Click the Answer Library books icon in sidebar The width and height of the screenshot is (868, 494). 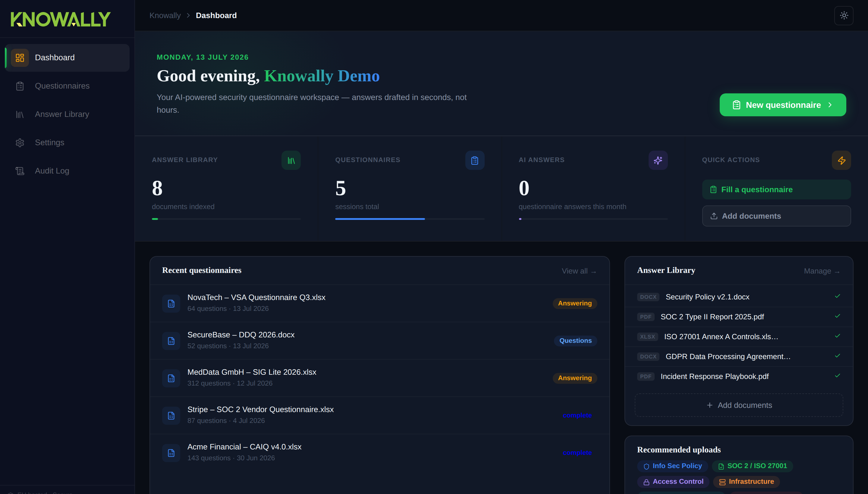(20, 114)
